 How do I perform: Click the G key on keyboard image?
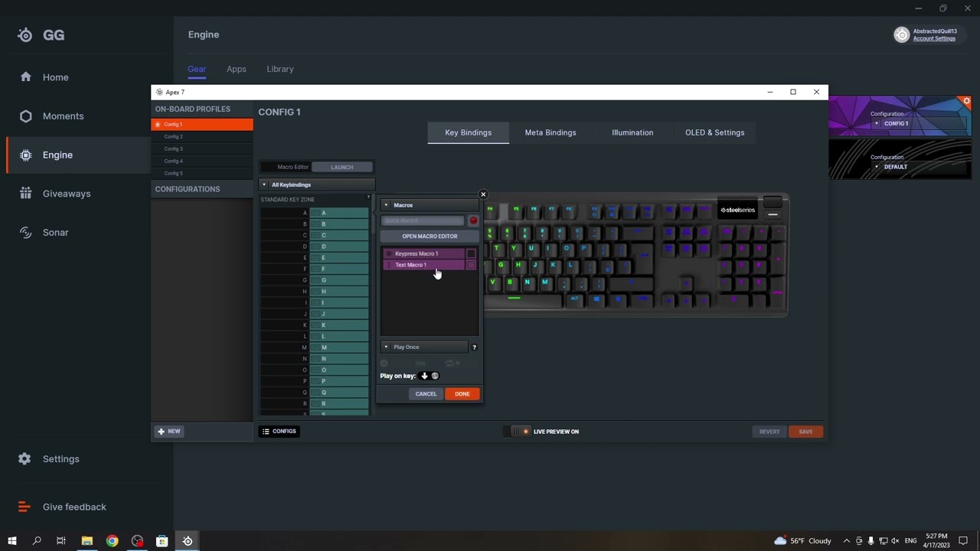tap(501, 266)
